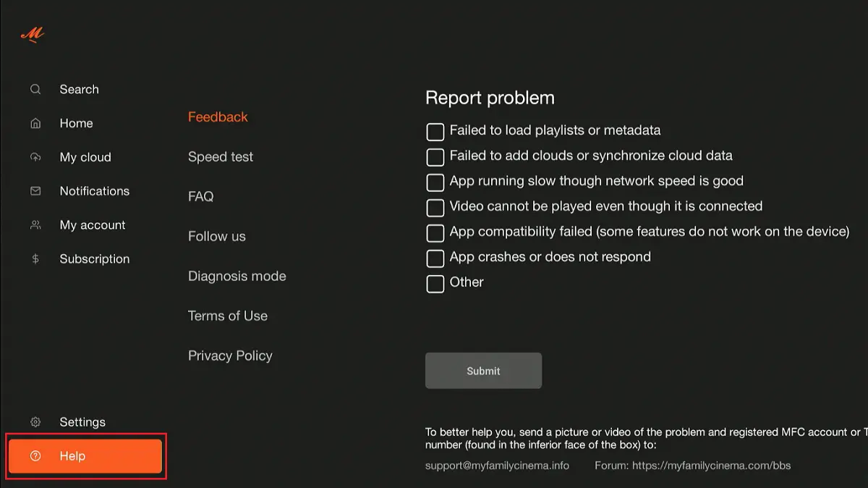
Task: Click the My account people icon
Action: [x=35, y=225]
